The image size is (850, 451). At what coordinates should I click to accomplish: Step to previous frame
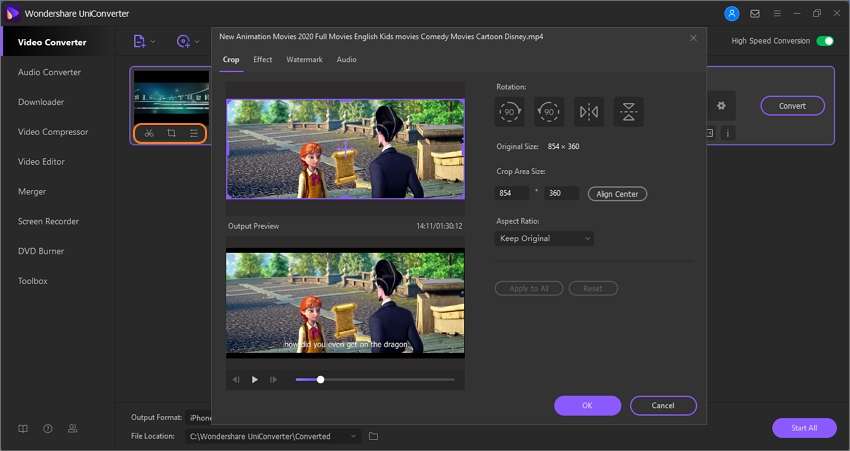click(236, 379)
